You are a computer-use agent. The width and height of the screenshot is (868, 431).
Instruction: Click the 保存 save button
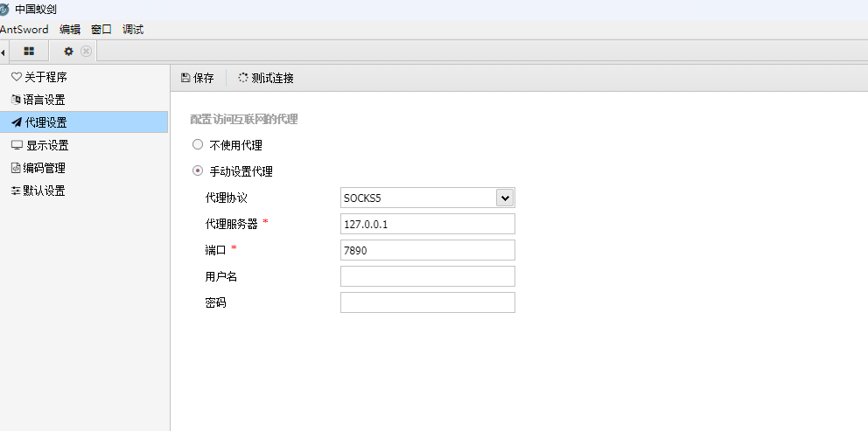[x=198, y=78]
